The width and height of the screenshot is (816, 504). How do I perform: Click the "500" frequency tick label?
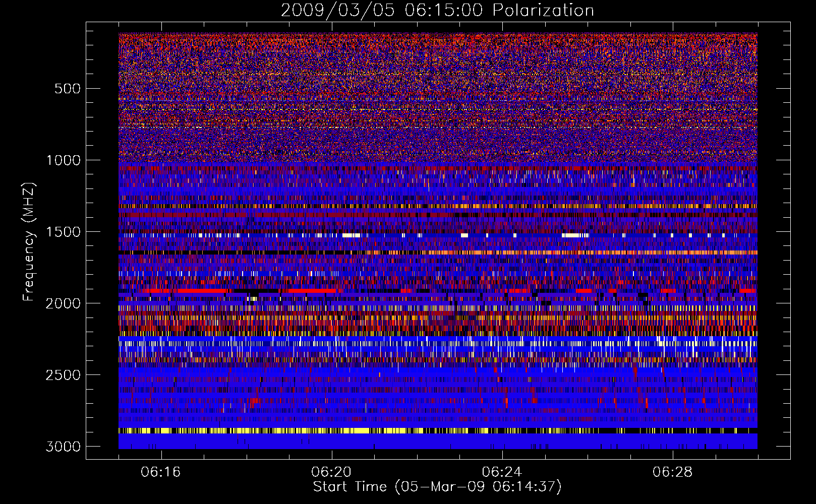coord(67,89)
